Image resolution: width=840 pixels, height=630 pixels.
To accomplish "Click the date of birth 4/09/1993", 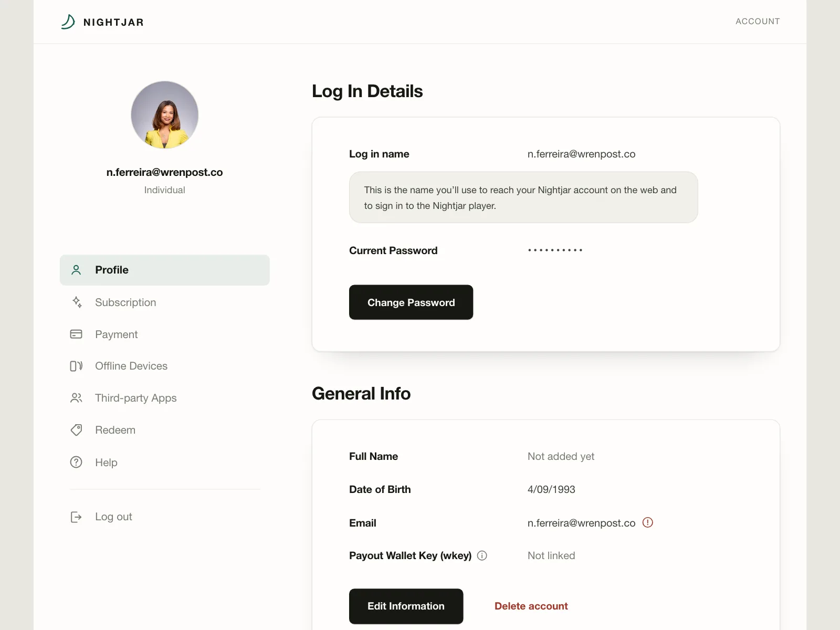I will click(x=551, y=489).
